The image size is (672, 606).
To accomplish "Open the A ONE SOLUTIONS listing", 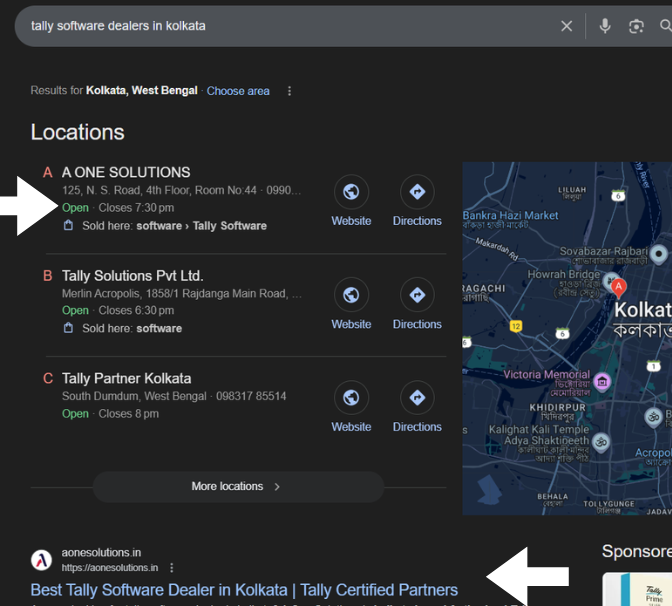I will click(126, 172).
